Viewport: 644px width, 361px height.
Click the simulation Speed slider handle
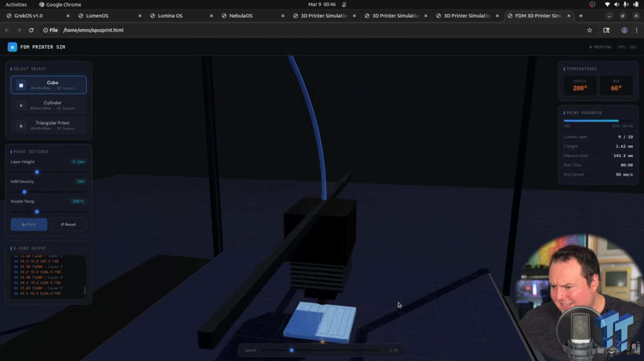coord(292,350)
